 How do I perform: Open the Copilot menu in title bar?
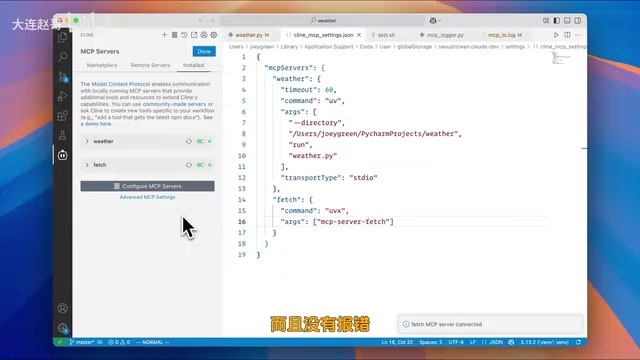coord(435,20)
